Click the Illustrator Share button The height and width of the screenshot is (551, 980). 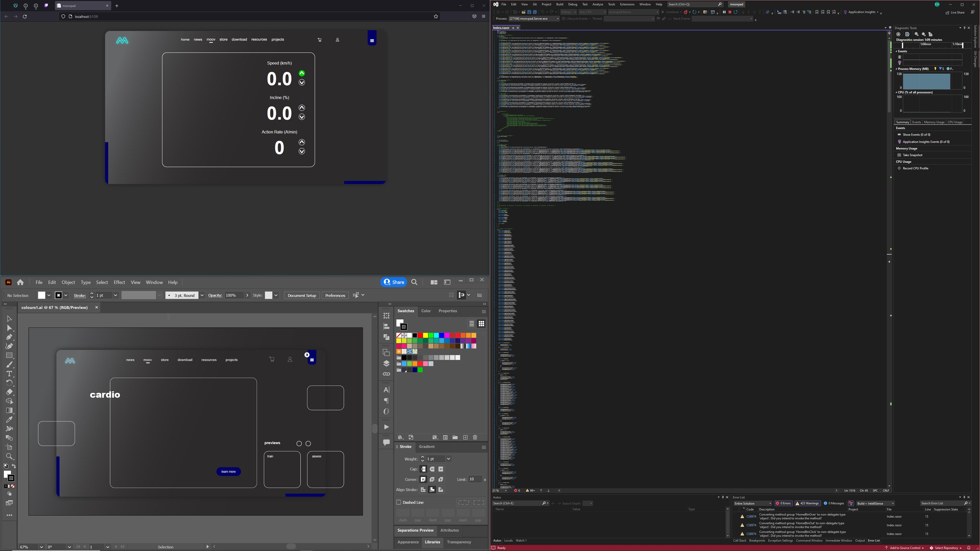pos(394,282)
